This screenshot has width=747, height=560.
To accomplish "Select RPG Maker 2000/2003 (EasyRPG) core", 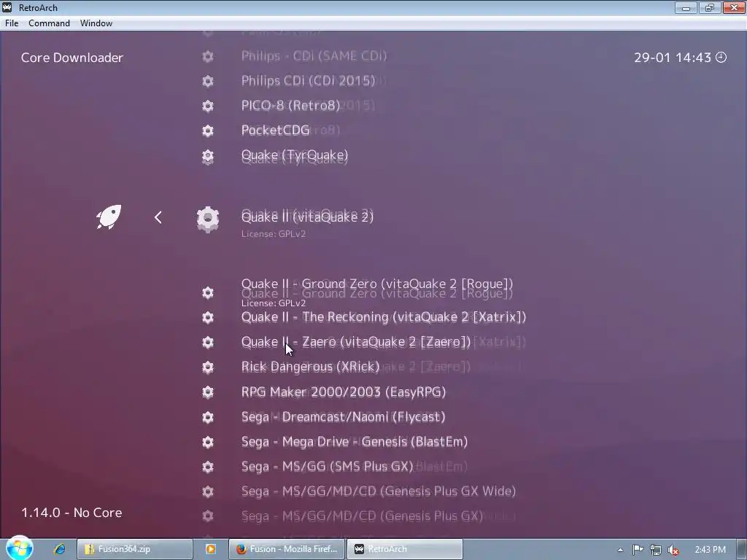I will (x=344, y=392).
